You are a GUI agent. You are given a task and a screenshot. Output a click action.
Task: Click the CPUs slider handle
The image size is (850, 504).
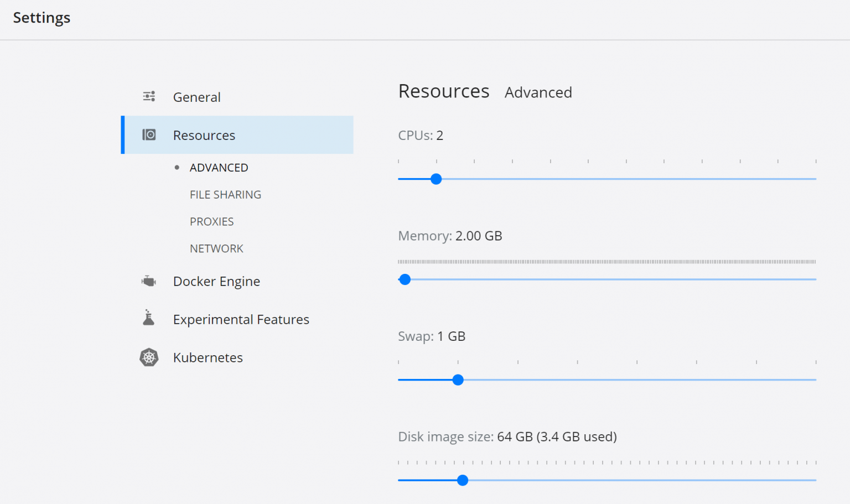point(437,179)
